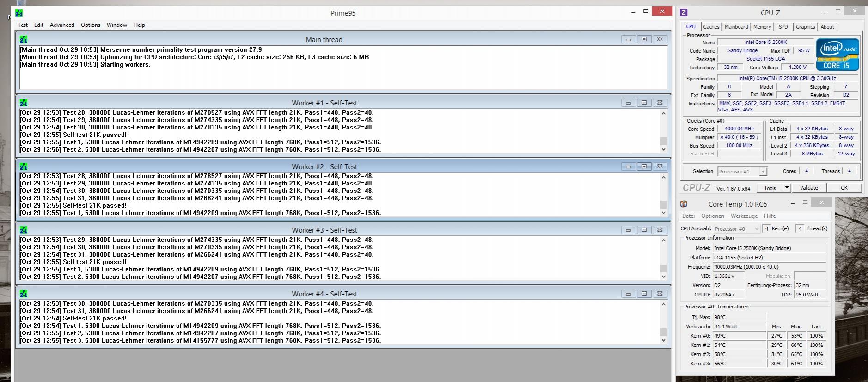This screenshot has height=382, width=868.
Task: Open the Test menu in Prime95
Action: 23,25
